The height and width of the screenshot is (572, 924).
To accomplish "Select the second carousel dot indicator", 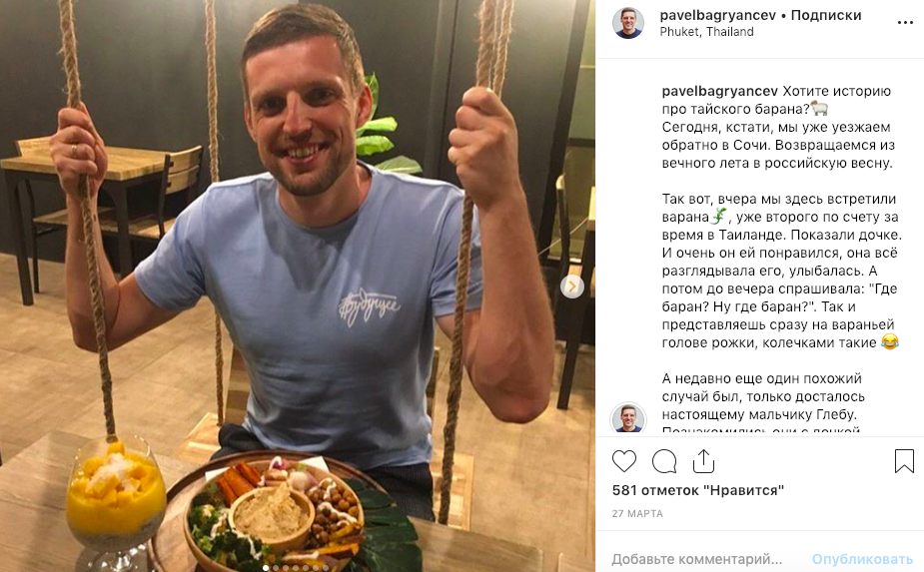I will coord(276,568).
